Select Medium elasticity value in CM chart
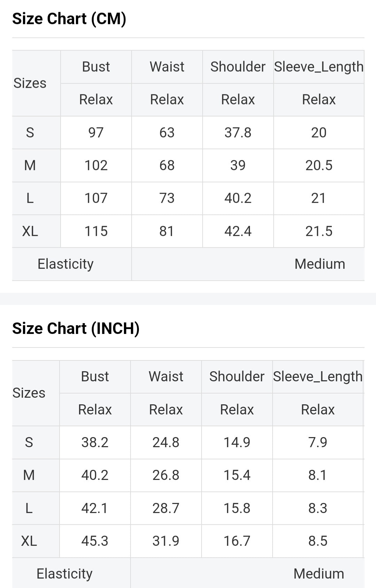The image size is (376, 588). pyautogui.click(x=320, y=264)
